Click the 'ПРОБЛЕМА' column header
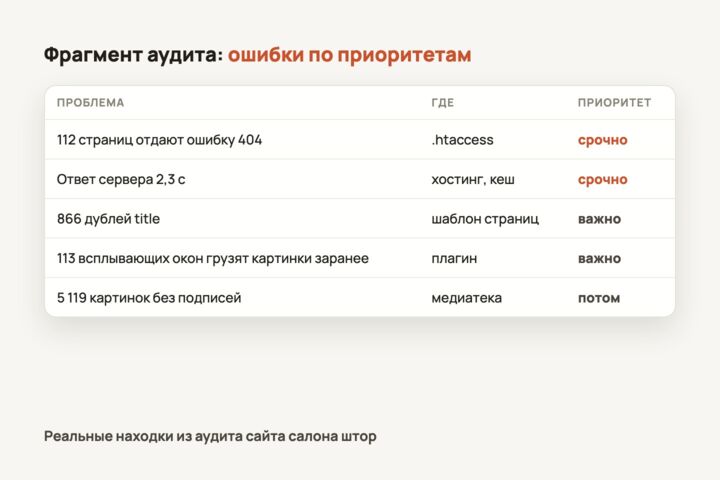The height and width of the screenshot is (480, 720). pyautogui.click(x=90, y=102)
